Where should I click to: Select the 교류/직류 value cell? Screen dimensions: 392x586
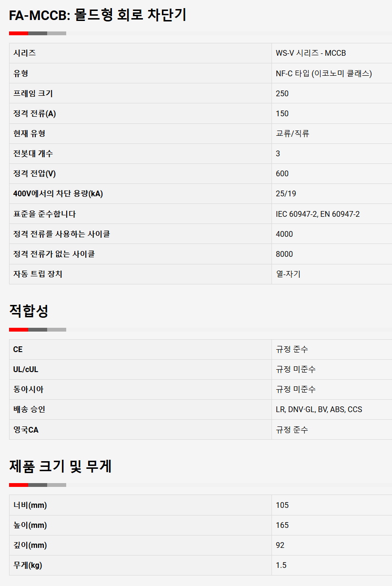click(x=292, y=133)
